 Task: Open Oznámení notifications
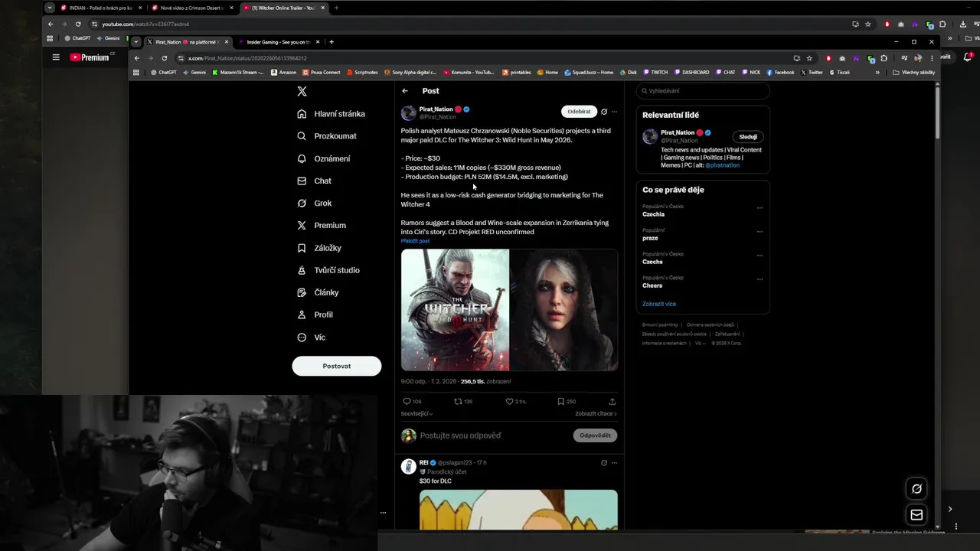323,158
